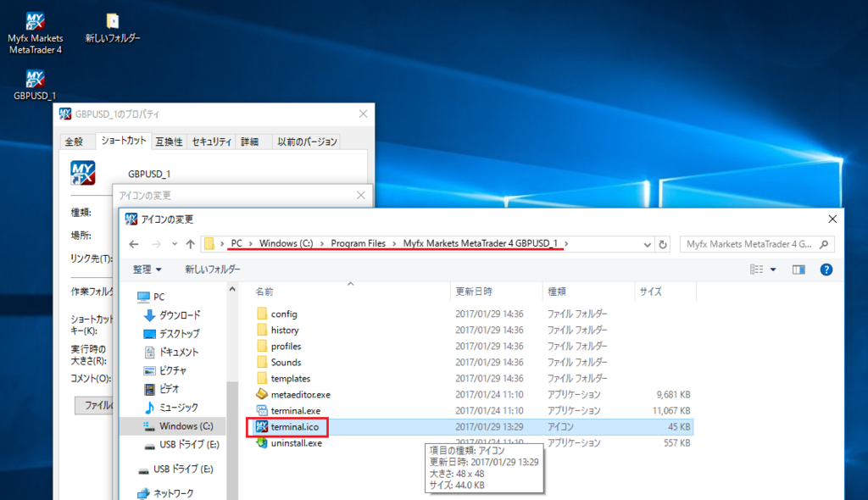Select the GBPUSD_1 desktop shortcut icon
Screen dimensions: 868x500
tap(35, 85)
